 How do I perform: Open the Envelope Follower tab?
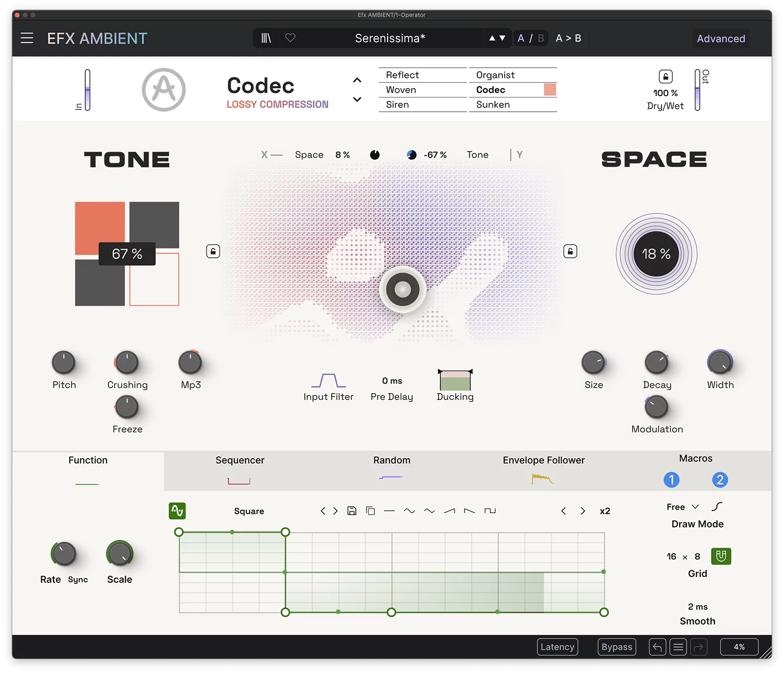pyautogui.click(x=543, y=460)
